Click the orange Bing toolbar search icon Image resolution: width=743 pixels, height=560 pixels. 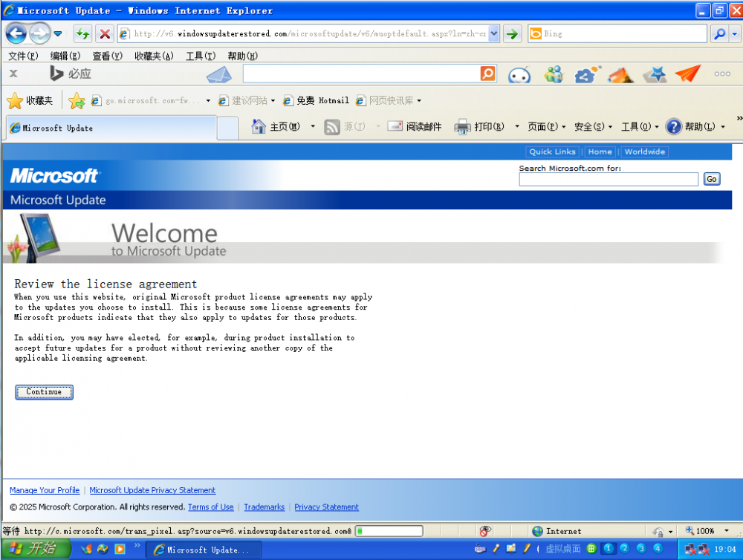coord(487,74)
